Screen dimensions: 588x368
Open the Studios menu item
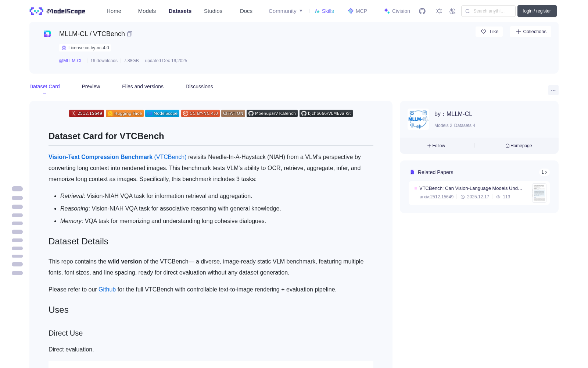(x=213, y=11)
